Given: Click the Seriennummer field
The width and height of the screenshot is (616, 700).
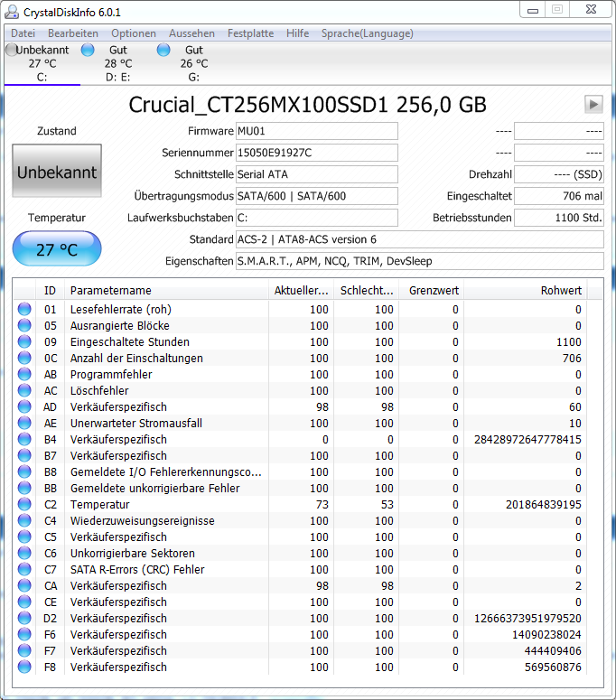Looking at the screenshot, I should click(316, 153).
